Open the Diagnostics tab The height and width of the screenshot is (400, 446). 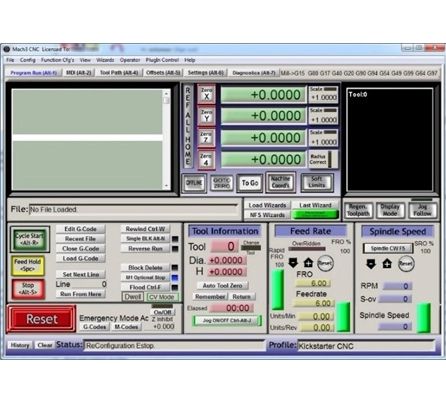254,72
